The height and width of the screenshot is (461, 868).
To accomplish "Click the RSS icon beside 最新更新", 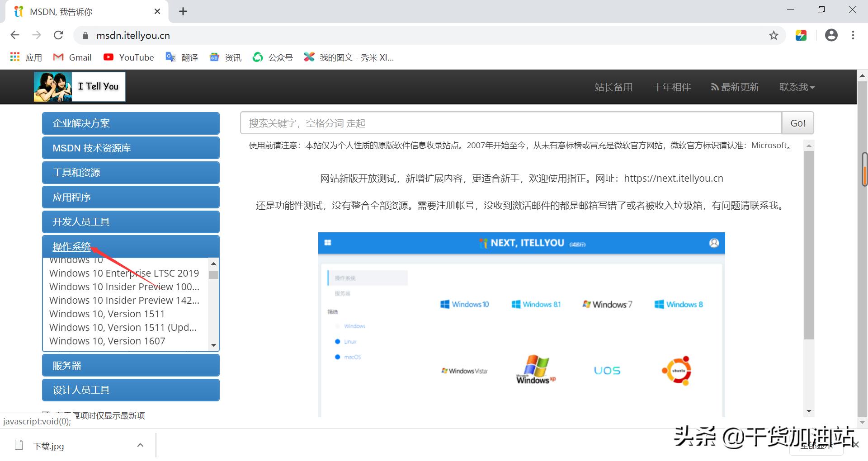I will (715, 87).
